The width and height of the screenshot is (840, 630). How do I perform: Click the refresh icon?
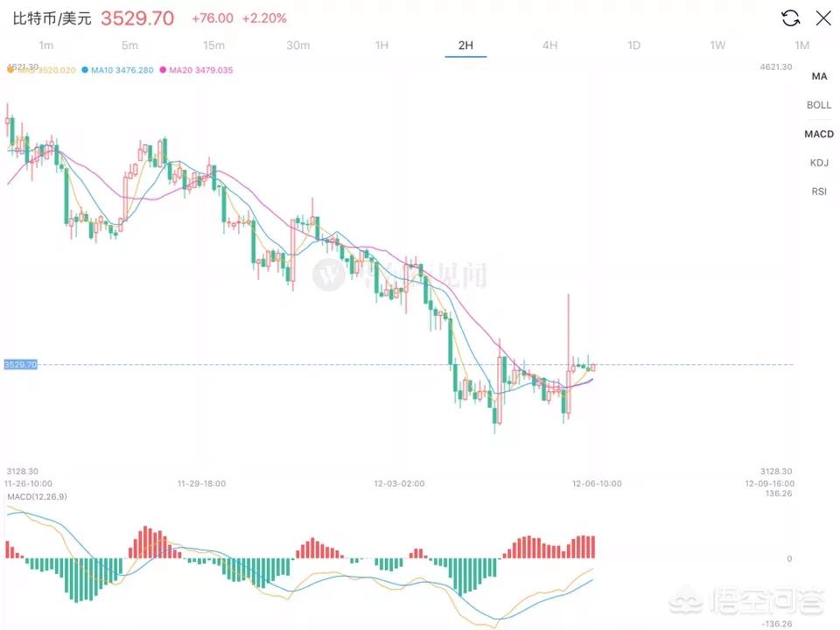790,18
